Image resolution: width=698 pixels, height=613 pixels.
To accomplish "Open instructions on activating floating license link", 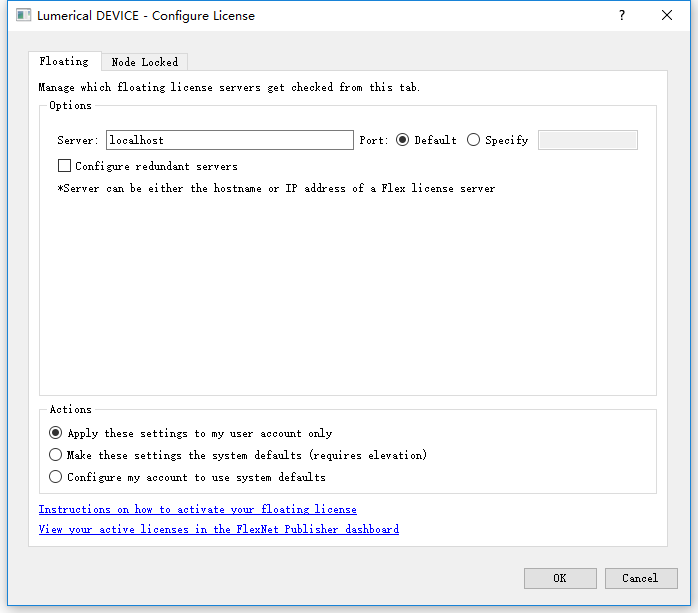I will 198,509.
